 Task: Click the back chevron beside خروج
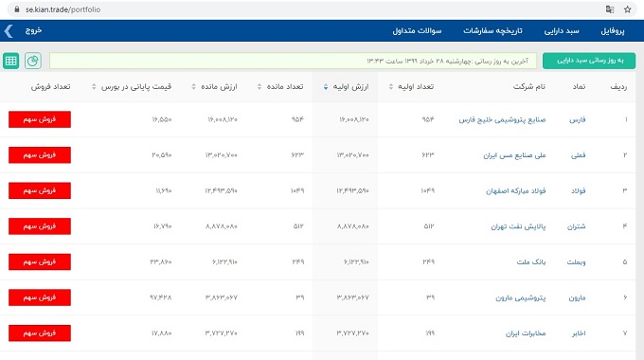pos(9,31)
